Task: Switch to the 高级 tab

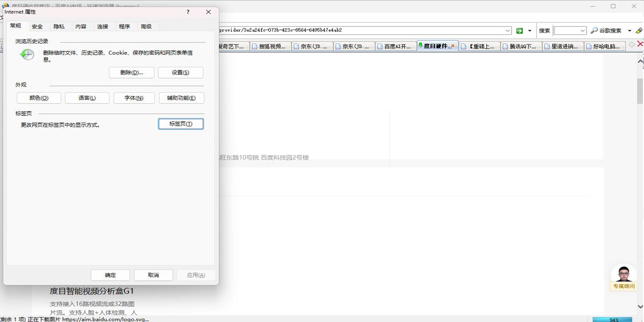Action: (146, 26)
